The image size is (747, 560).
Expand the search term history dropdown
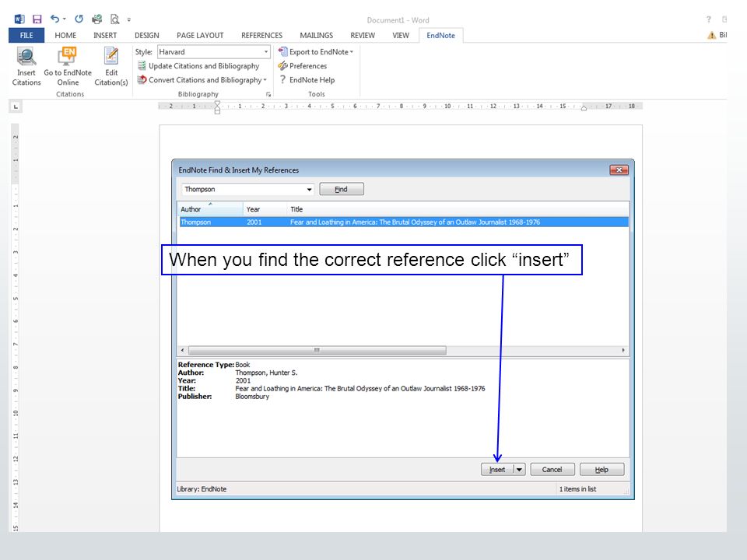(x=309, y=189)
